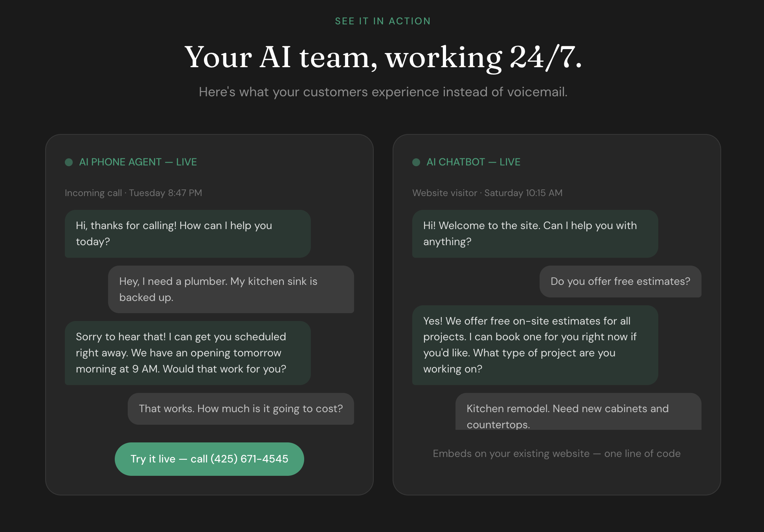Image resolution: width=764 pixels, height=532 pixels.
Task: Click the green status dot beside AI PHONE AGENT
Action: point(68,162)
